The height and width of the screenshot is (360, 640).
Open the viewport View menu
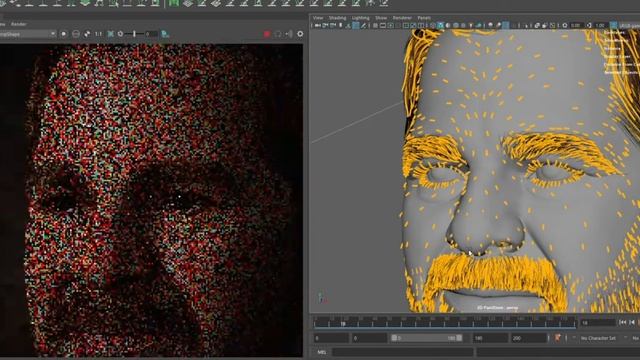pyautogui.click(x=318, y=18)
